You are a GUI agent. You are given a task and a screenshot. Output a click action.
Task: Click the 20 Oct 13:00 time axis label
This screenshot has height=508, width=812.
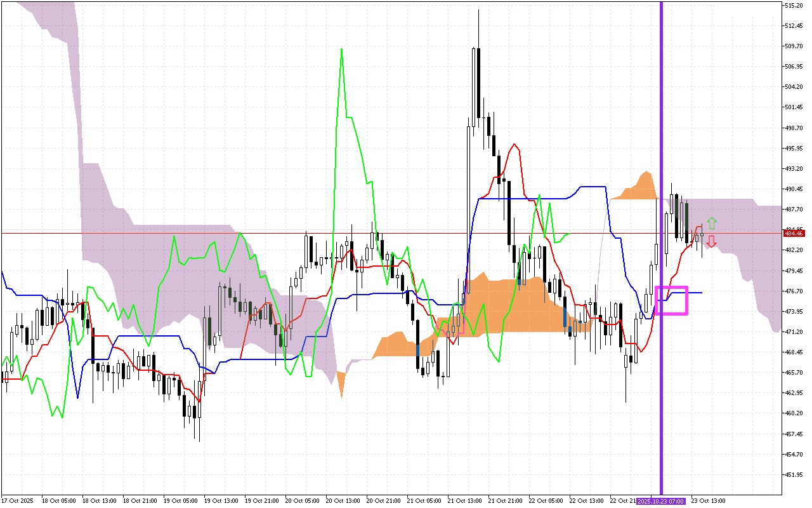click(x=342, y=501)
